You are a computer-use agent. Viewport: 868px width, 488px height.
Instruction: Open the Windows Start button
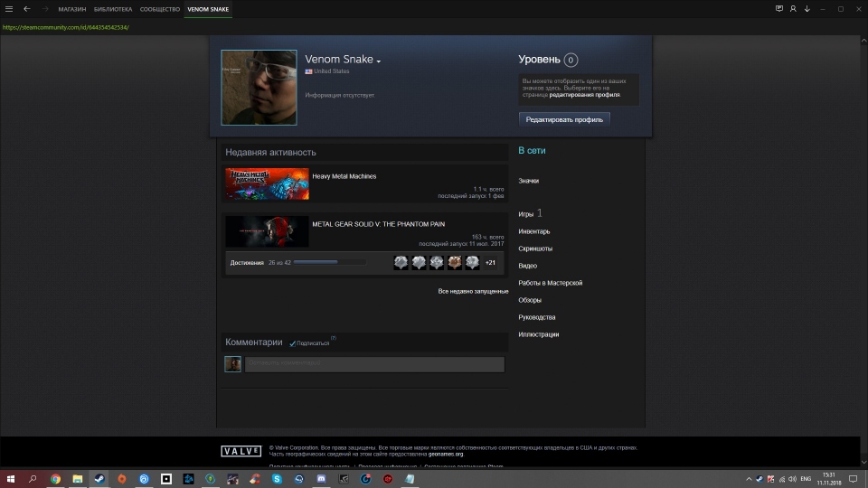[11, 479]
